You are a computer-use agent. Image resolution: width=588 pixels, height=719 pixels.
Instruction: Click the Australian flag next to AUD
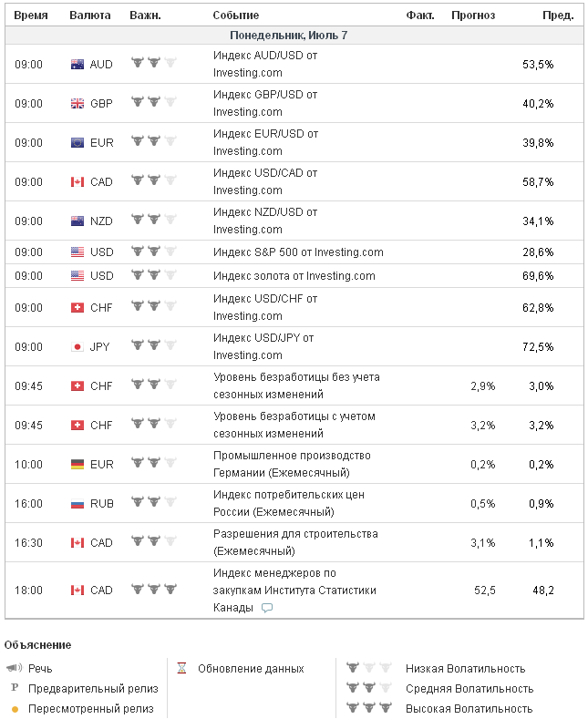(x=77, y=65)
